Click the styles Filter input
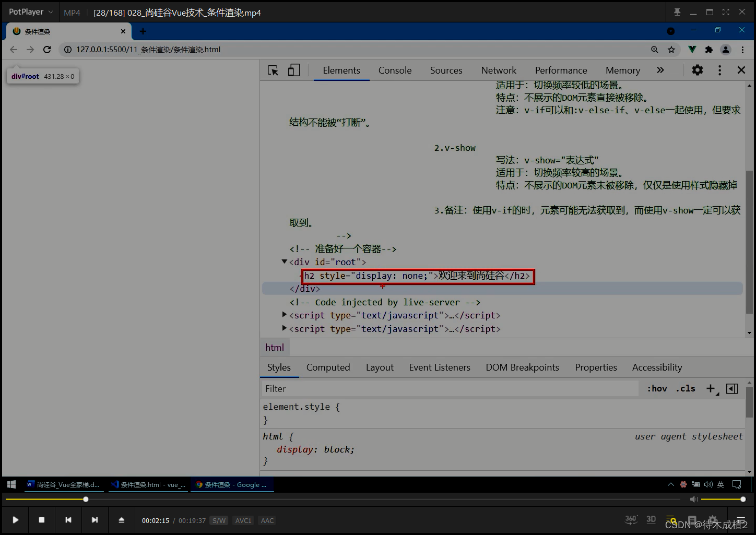The image size is (756, 535). click(450, 388)
